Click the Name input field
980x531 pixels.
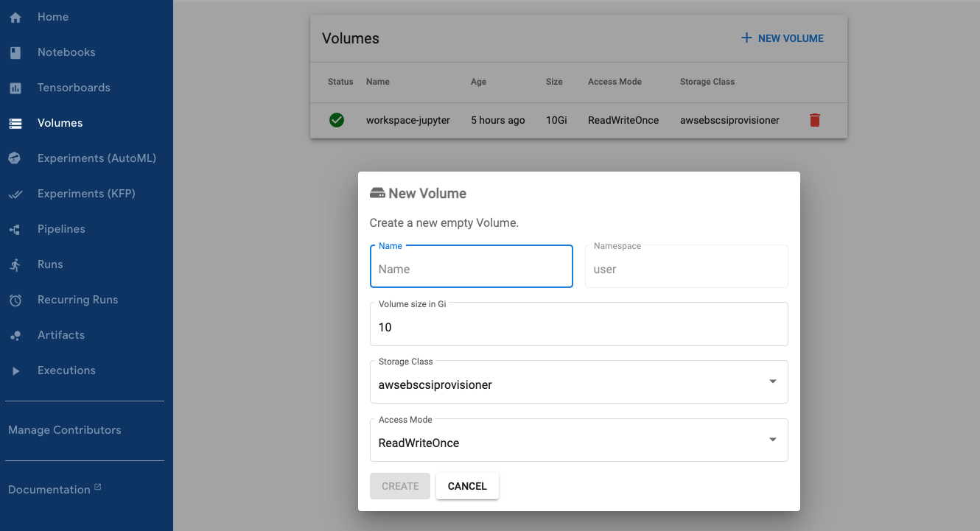pos(472,266)
